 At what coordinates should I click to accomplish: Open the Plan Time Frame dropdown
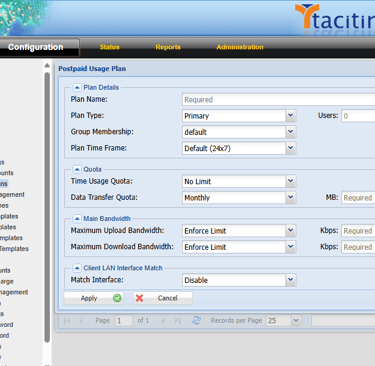(291, 148)
